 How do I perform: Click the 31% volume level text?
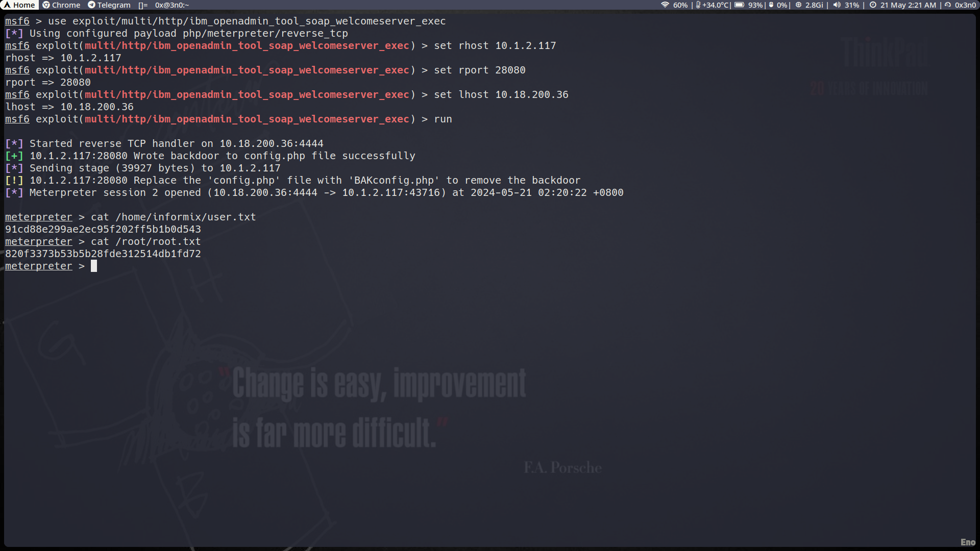pos(852,5)
